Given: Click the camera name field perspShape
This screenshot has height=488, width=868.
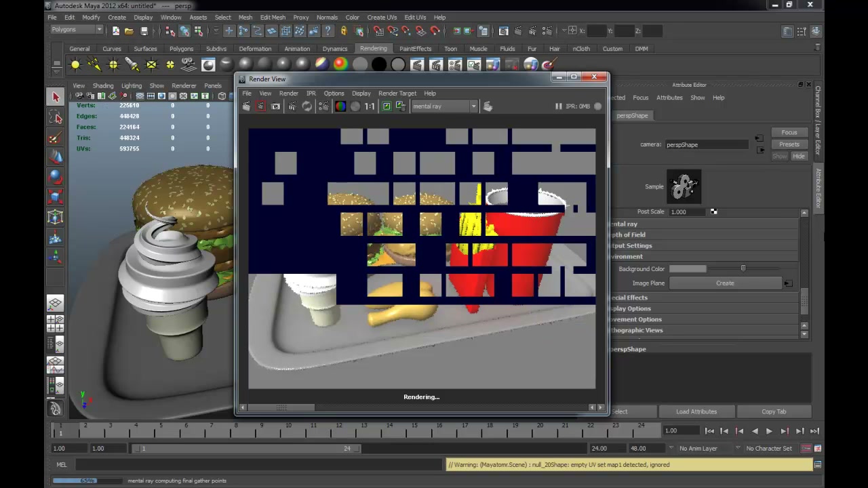Looking at the screenshot, I should [707, 145].
